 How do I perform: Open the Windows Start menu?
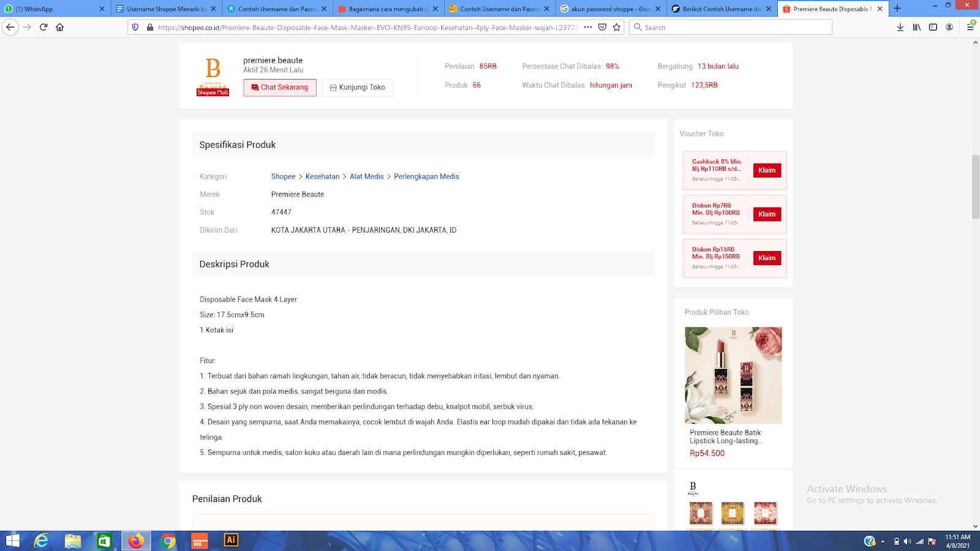(x=12, y=541)
